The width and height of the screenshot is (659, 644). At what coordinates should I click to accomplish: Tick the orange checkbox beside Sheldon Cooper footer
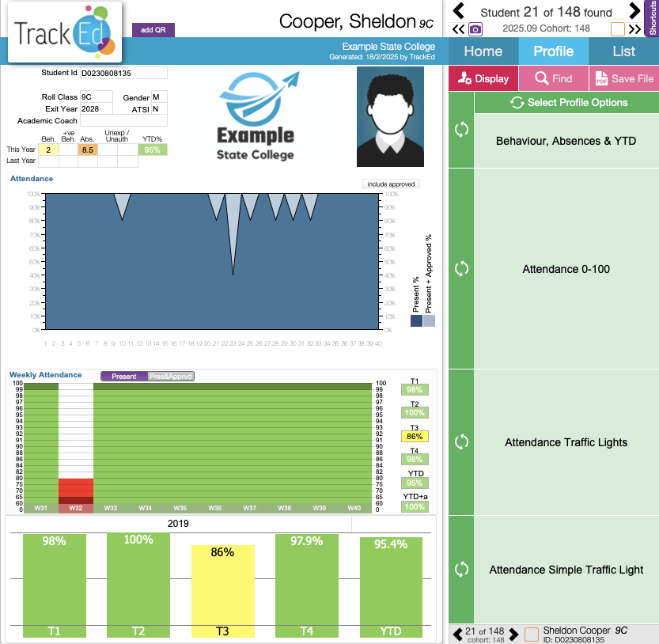point(532,635)
